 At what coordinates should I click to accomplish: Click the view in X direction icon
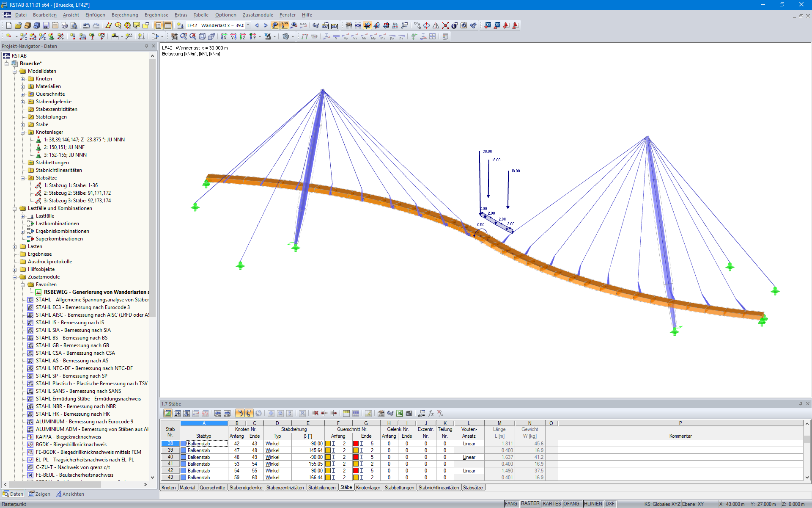tap(224, 36)
